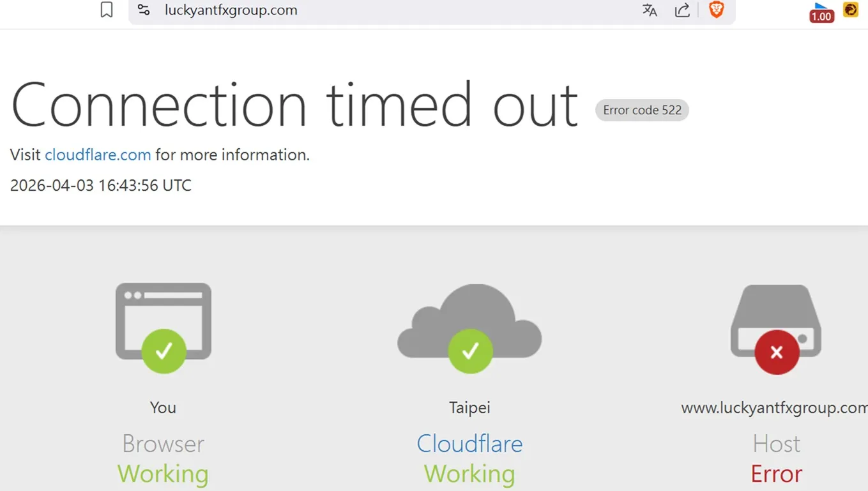Image resolution: width=868 pixels, height=491 pixels.
Task: Open the blue Cloudflare link under Taipei
Action: click(x=470, y=444)
